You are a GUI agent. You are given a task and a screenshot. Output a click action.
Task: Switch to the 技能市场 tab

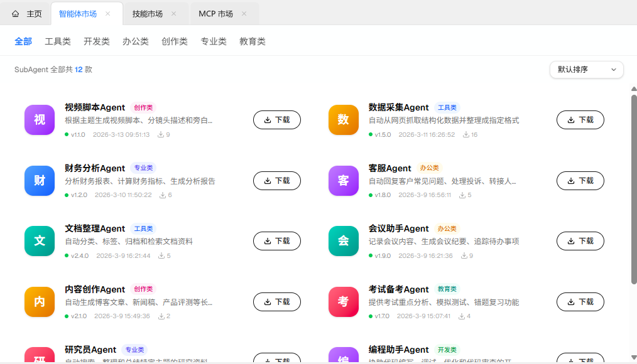[147, 14]
